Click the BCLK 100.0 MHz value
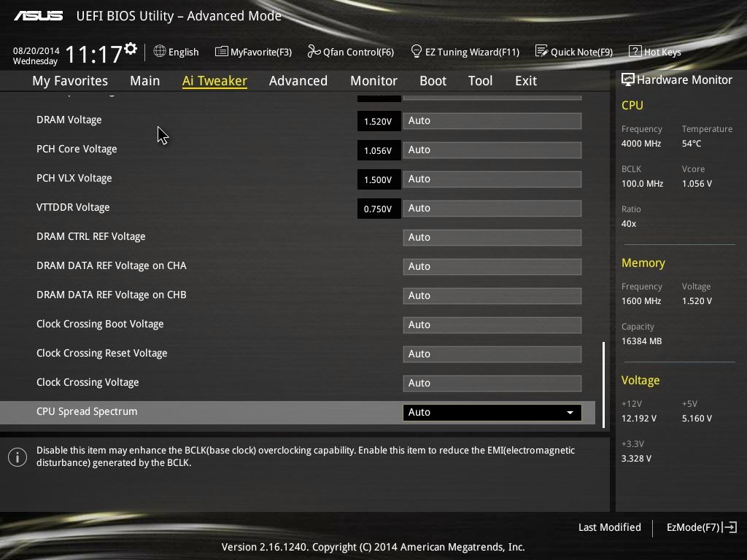 [x=642, y=183]
